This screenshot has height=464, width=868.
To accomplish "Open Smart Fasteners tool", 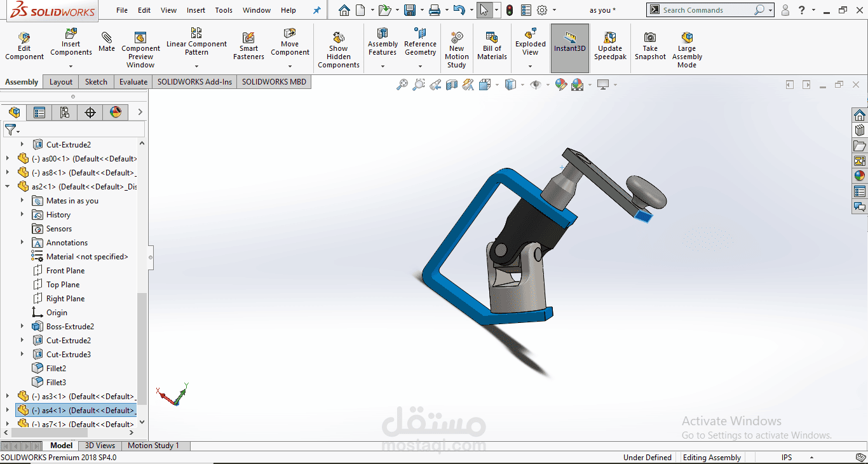I will tap(248, 46).
